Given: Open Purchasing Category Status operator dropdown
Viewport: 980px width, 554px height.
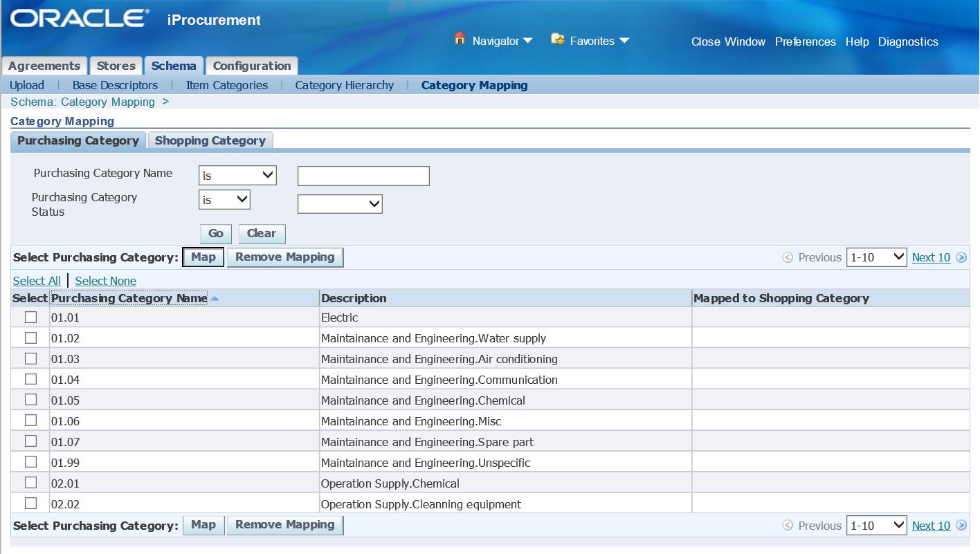Looking at the screenshot, I should tap(224, 200).
